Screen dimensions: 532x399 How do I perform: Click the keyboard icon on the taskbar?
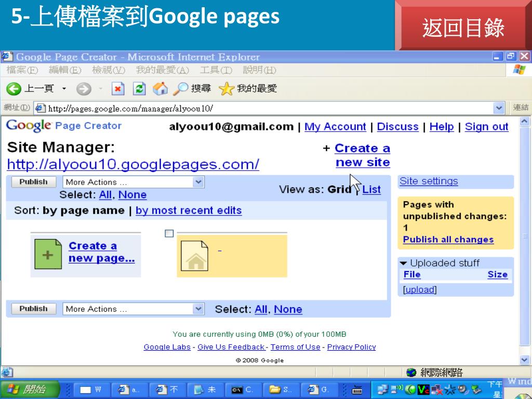click(356, 390)
